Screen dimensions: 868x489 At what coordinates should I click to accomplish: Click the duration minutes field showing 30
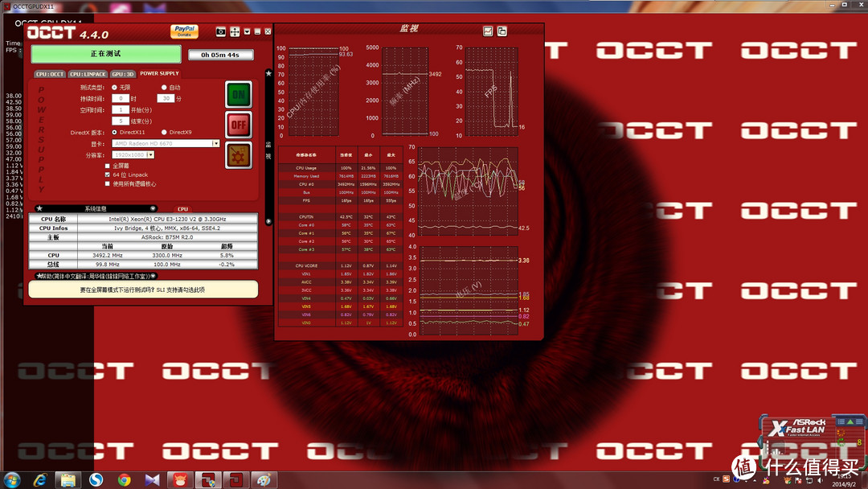pos(166,98)
